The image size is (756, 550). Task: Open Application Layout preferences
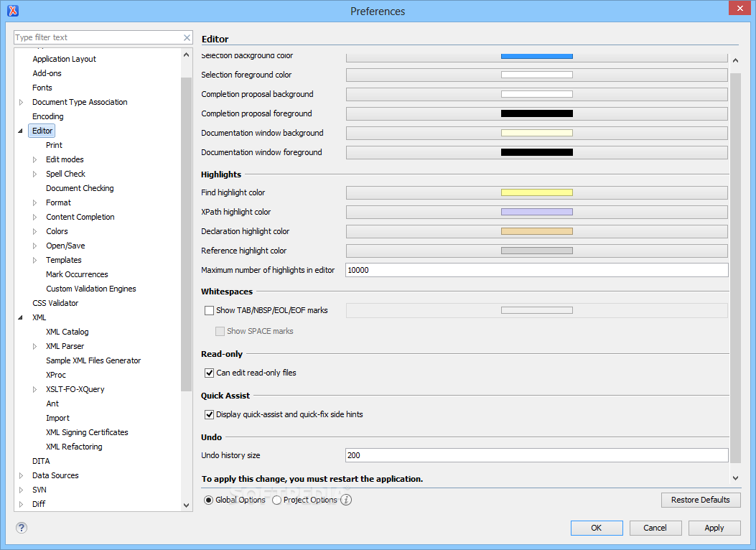64,59
